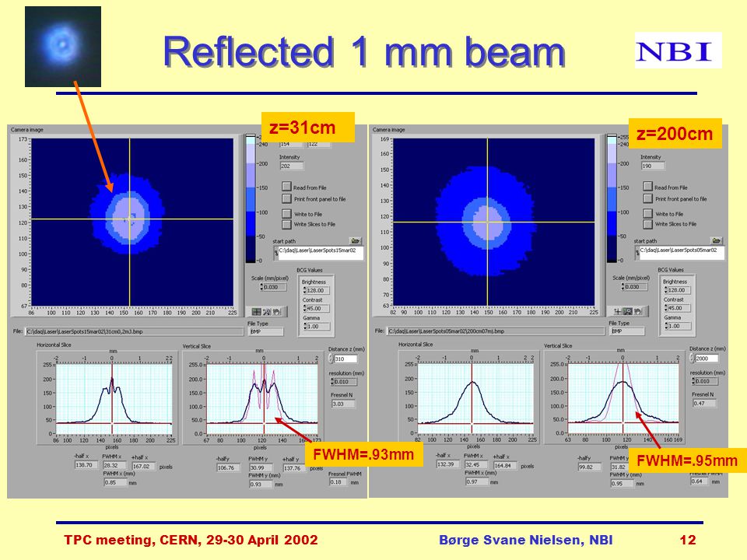Toggle Write Slices to File, z=200cm panel
Screen dimensions: 747x560
[x=647, y=224]
